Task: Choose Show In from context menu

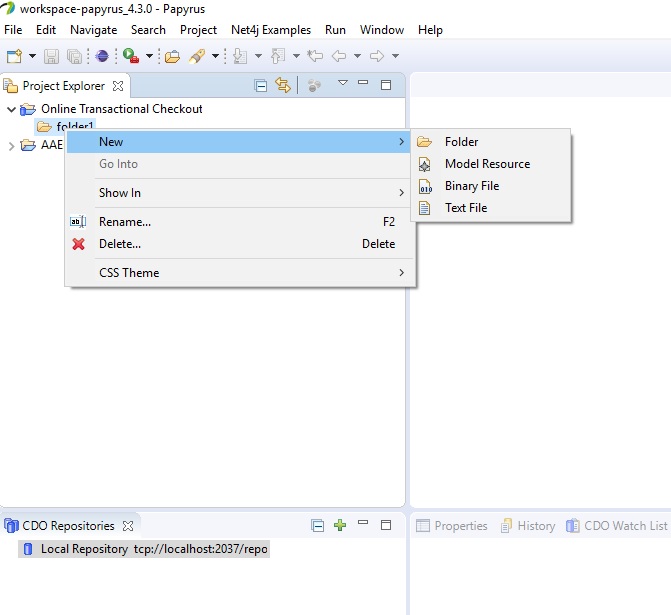Action: (x=238, y=193)
